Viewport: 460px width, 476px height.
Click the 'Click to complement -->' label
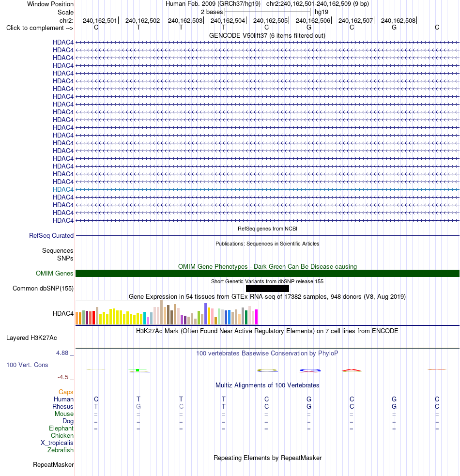pyautogui.click(x=40, y=28)
